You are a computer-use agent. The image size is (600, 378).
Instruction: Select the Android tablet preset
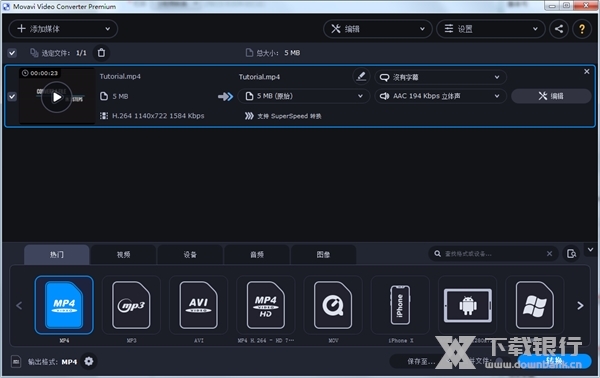coord(468,305)
